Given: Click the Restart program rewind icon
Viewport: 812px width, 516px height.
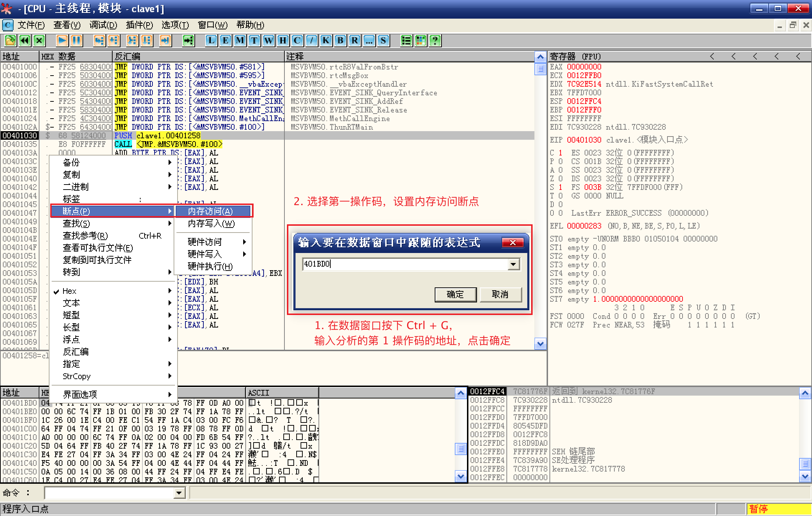Looking at the screenshot, I should pos(24,40).
